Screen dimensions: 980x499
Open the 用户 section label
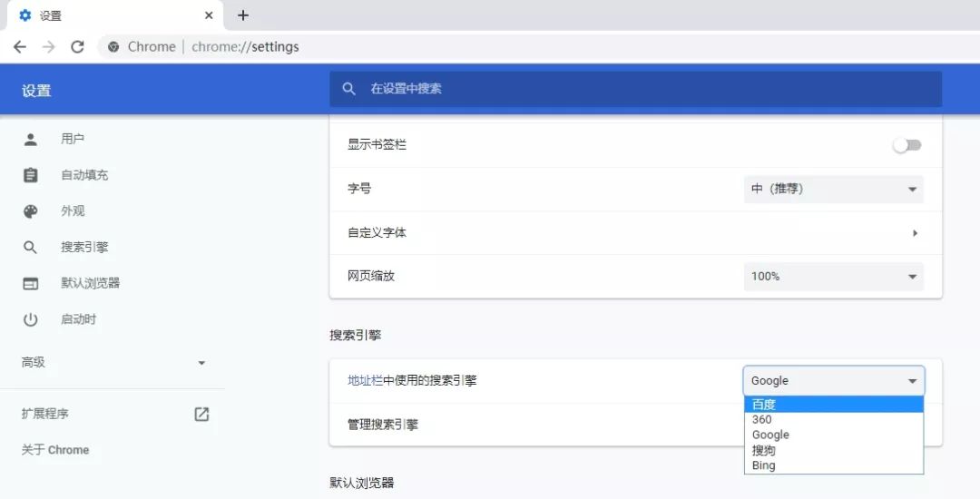click(73, 140)
